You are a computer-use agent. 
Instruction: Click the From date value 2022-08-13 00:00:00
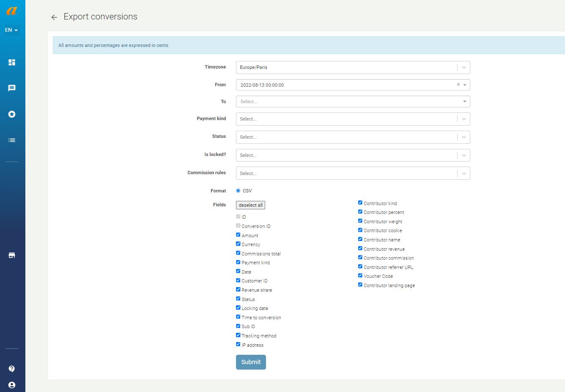click(x=262, y=85)
